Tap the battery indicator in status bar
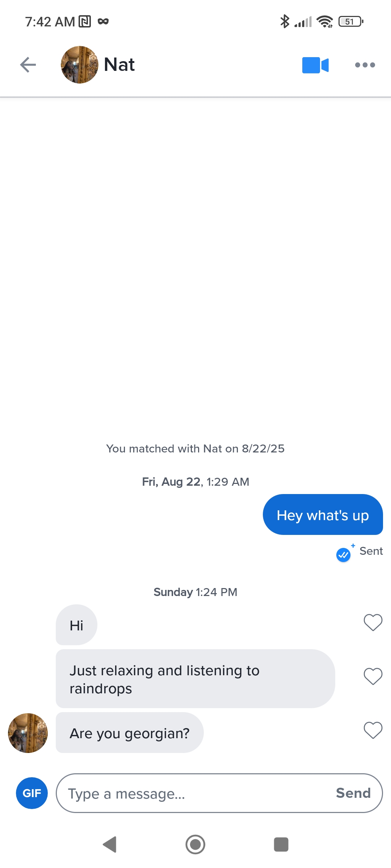 point(351,22)
